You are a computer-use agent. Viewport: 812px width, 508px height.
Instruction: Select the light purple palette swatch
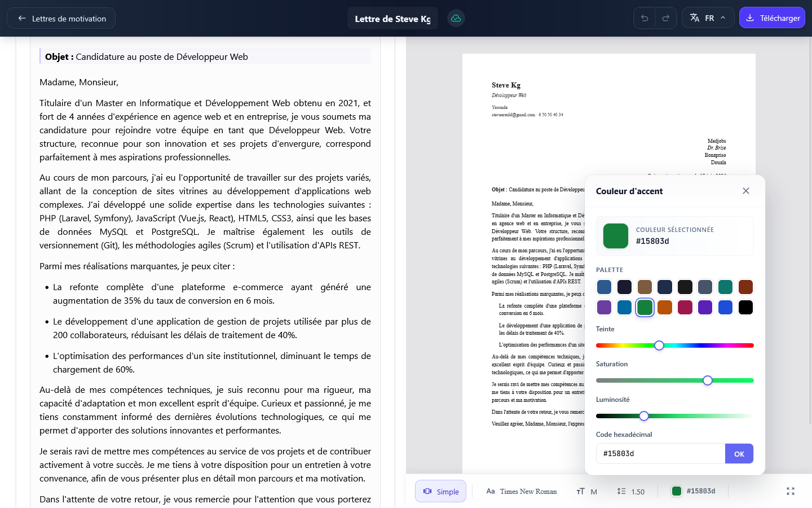point(604,307)
